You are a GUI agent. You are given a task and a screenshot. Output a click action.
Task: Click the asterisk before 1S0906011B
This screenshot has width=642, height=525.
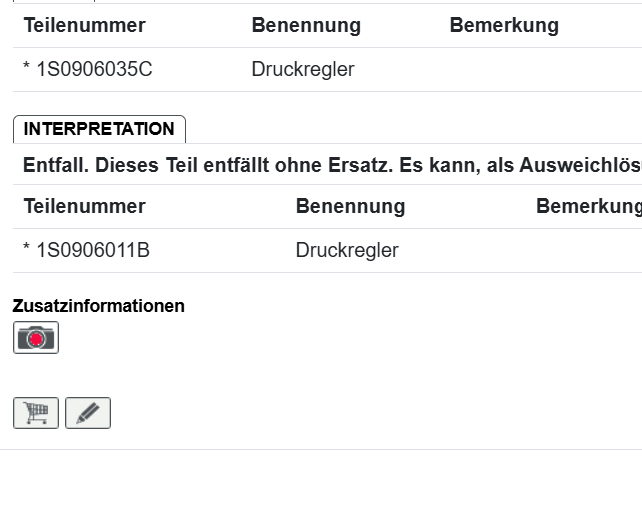[x=27, y=250]
